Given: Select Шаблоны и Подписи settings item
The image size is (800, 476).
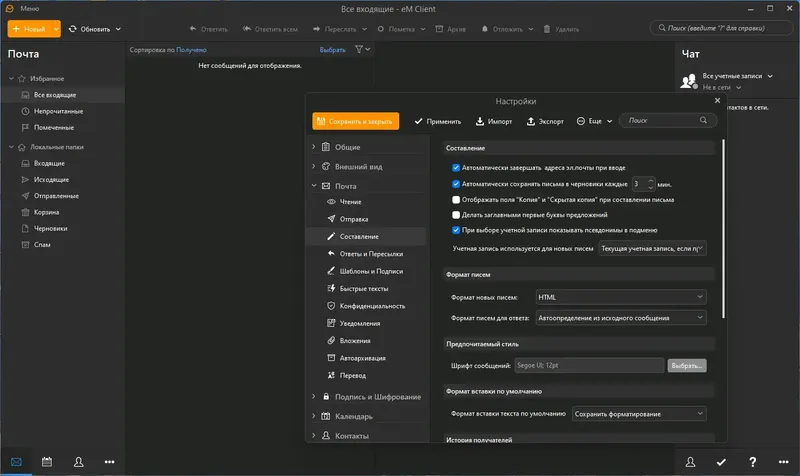Looking at the screenshot, I should (x=371, y=270).
